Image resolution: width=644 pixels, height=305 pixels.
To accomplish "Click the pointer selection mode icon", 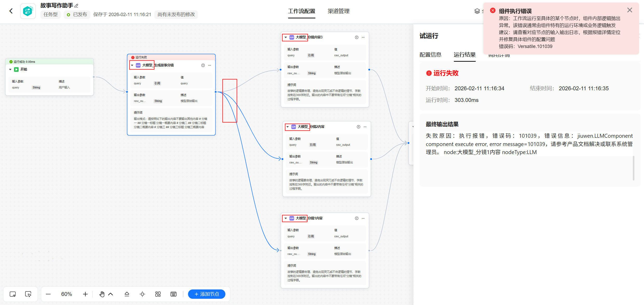I will point(28,294).
